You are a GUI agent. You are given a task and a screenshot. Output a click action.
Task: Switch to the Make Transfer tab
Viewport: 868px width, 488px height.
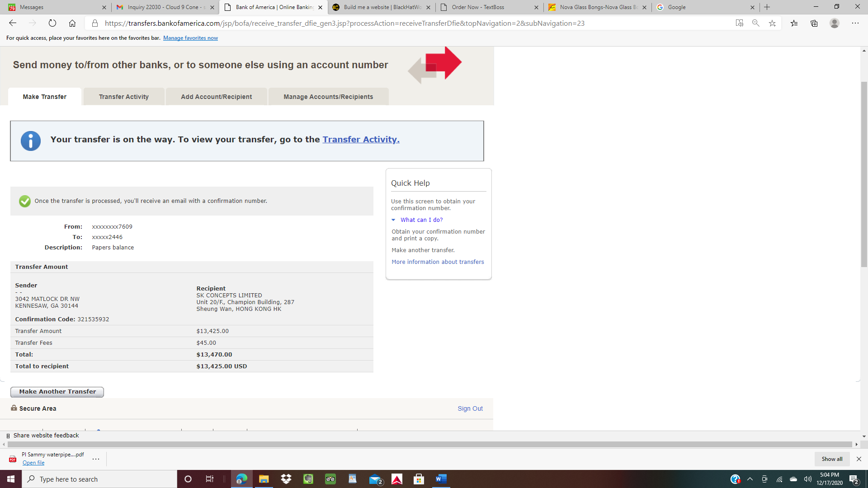click(x=45, y=97)
